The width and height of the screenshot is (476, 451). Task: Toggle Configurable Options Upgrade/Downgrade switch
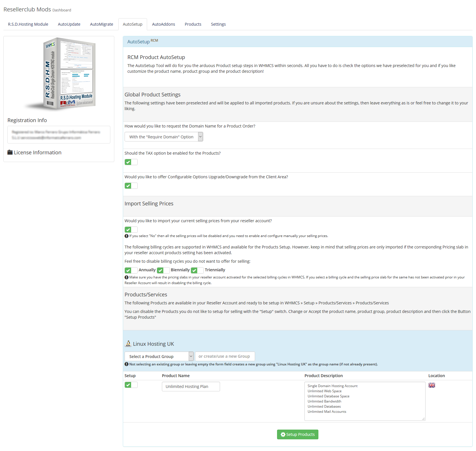pos(131,186)
